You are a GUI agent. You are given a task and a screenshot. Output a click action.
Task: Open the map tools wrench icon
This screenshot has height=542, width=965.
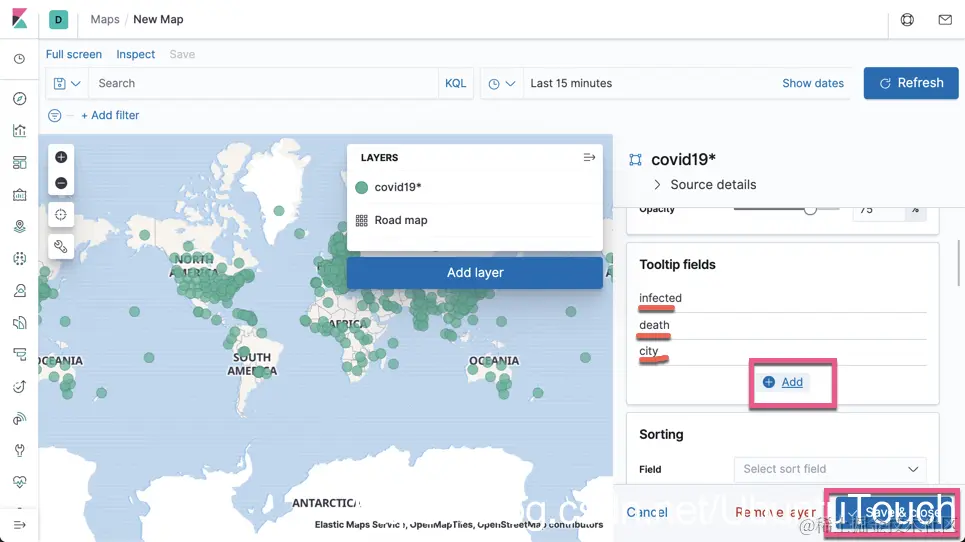(x=61, y=247)
